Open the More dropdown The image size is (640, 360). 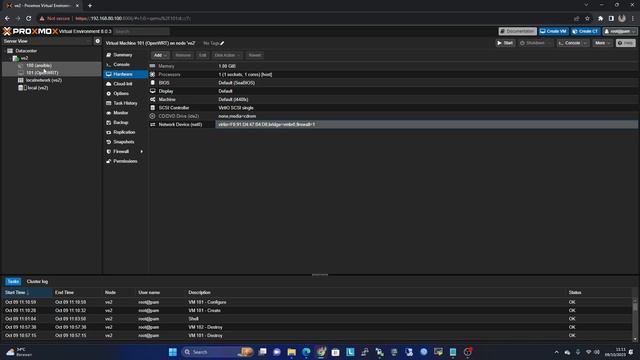(x=602, y=43)
